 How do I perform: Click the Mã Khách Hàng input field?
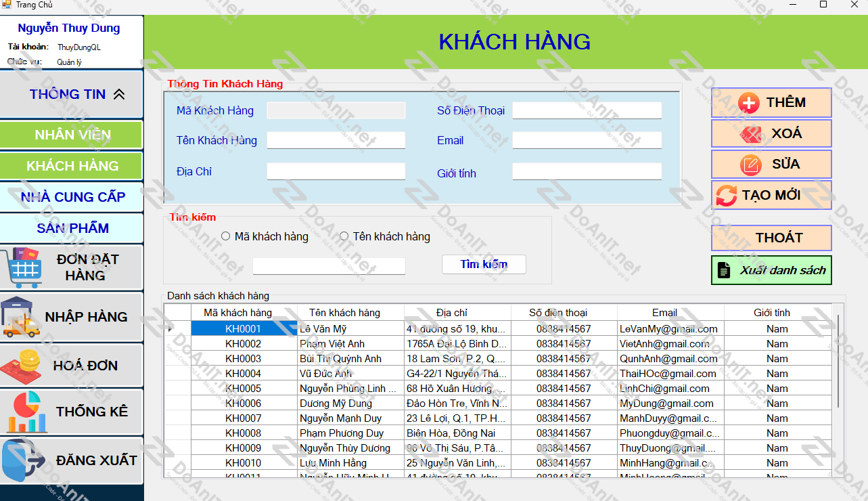[336, 110]
